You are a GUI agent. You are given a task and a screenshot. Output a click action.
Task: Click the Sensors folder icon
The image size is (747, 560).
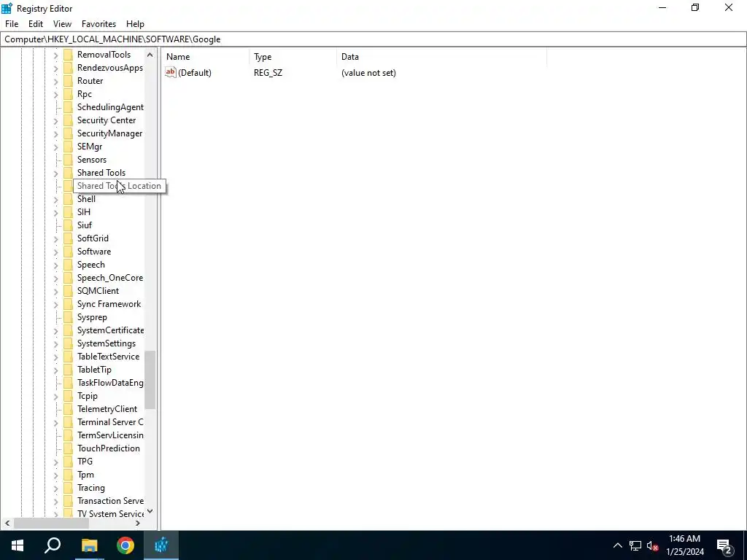[x=68, y=160]
